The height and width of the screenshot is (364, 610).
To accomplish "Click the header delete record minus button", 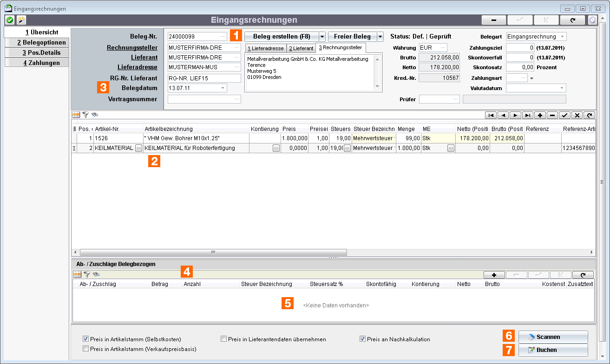I will tap(494, 20).
